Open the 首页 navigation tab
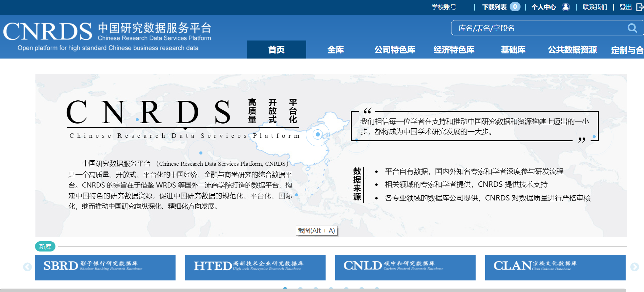Viewport: 644px width, 292px height. [276, 50]
